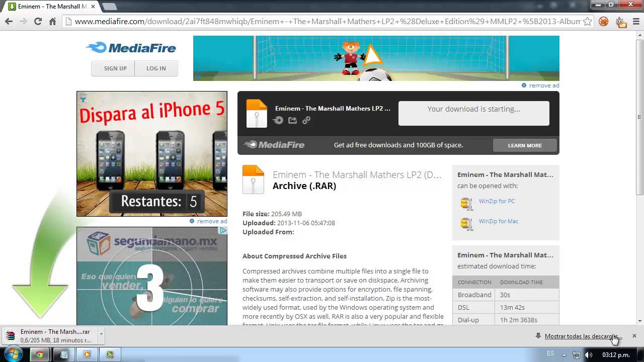The width and height of the screenshot is (644, 362).
Task: Click the blocked-ads extension icon in toolbar
Action: point(603,22)
